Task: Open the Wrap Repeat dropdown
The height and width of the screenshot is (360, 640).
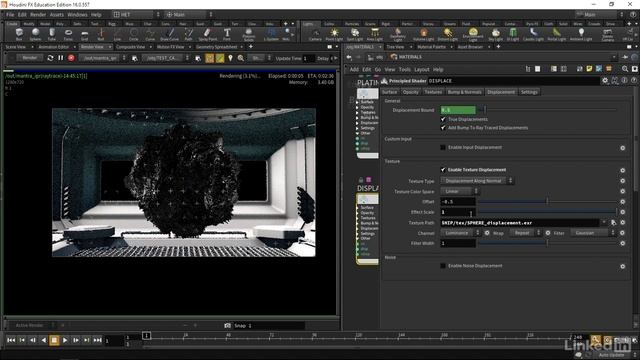Action: tap(525, 233)
